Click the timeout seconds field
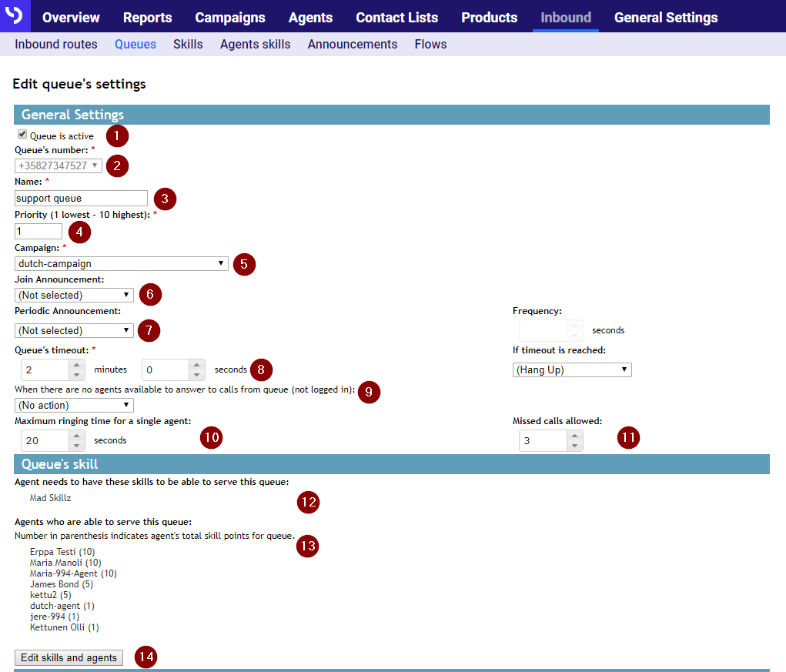This screenshot has height=672, width=786. click(x=166, y=369)
